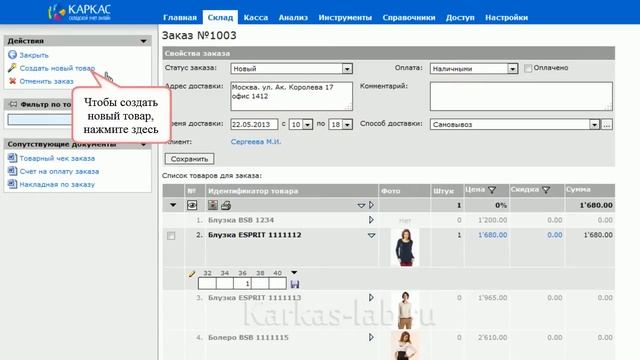Open the Справочники tab

click(x=409, y=18)
